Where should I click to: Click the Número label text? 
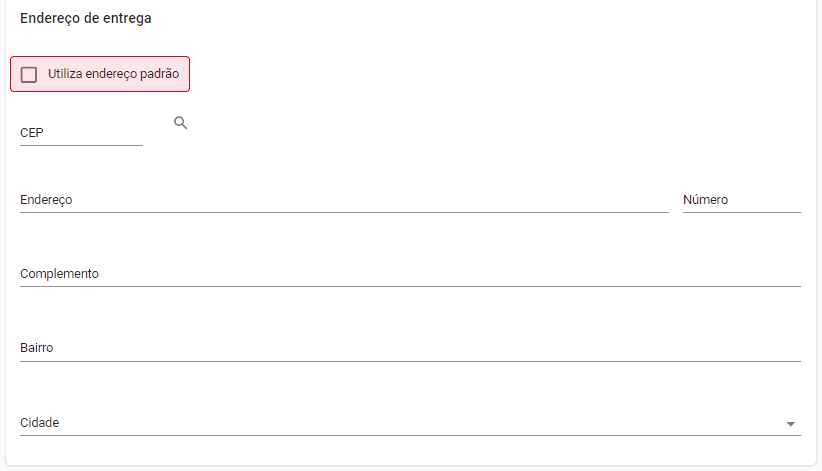[705, 200]
